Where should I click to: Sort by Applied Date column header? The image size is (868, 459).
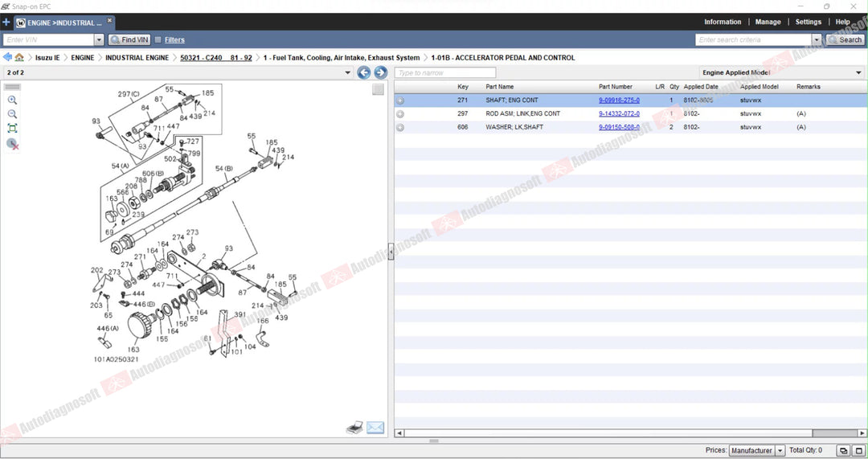[701, 87]
